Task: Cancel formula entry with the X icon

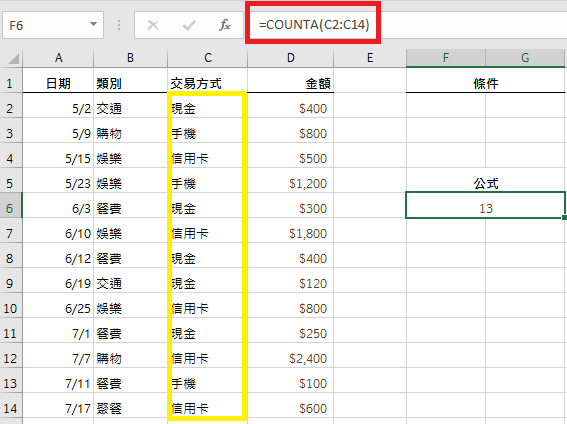Action: coord(153,25)
